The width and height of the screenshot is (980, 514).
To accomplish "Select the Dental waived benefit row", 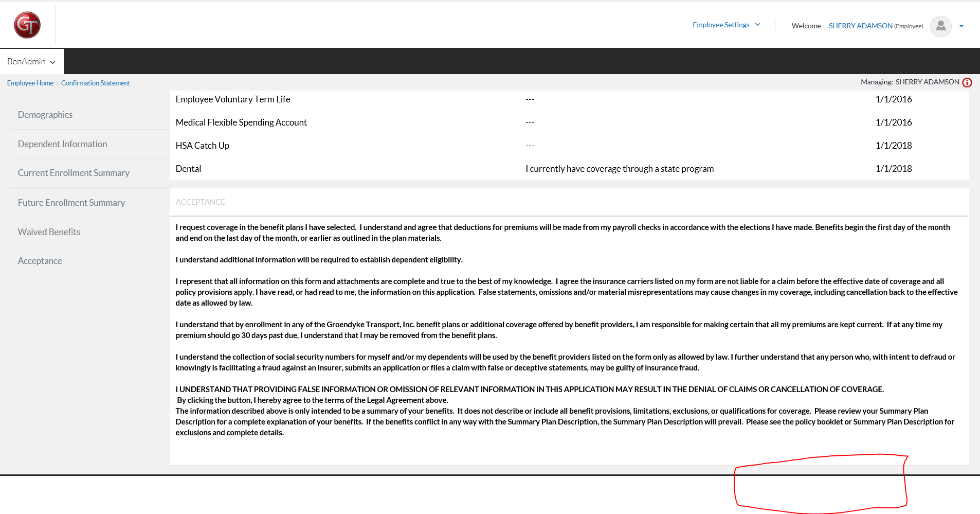I will coord(188,169).
